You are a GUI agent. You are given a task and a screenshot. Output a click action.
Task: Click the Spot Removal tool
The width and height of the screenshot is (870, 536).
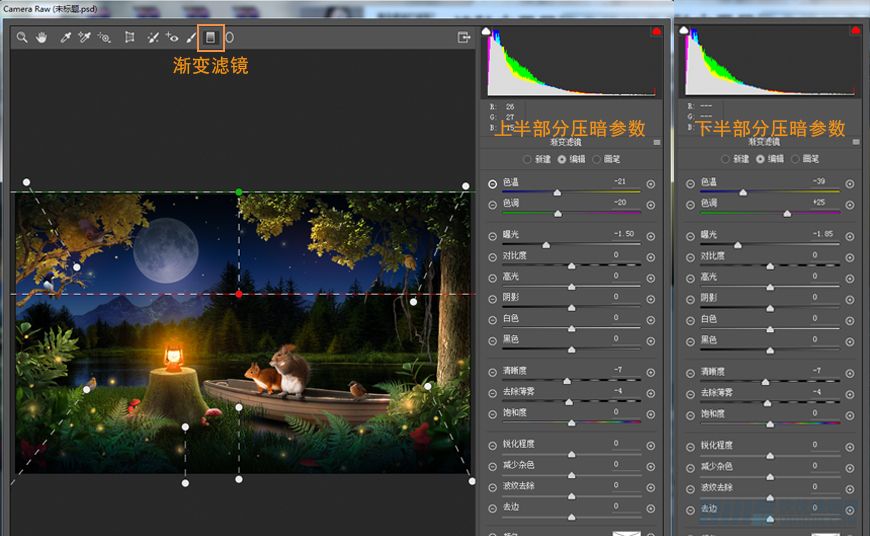point(153,37)
